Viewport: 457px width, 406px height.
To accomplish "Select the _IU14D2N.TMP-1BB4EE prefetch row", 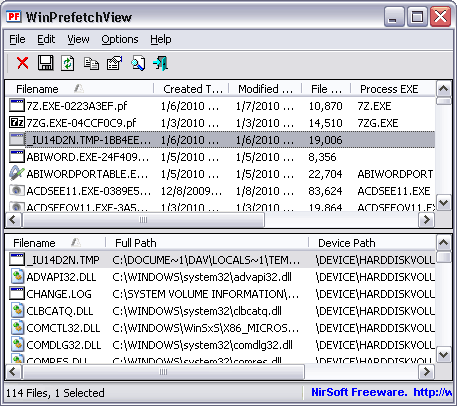I will 220,140.
